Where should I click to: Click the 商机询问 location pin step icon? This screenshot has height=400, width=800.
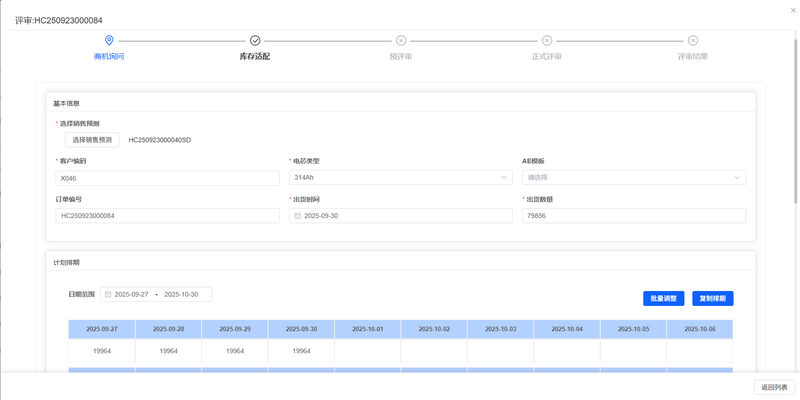109,40
